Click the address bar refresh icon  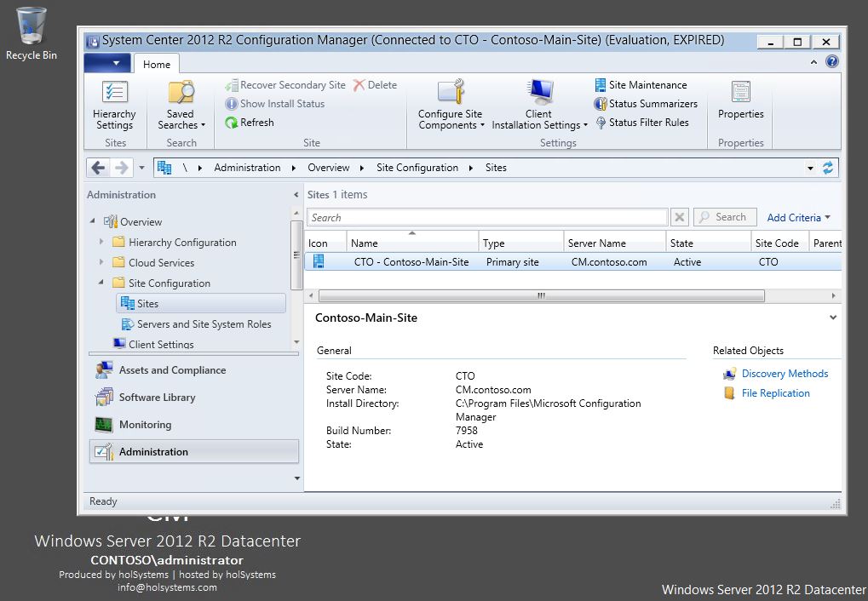pyautogui.click(x=828, y=168)
